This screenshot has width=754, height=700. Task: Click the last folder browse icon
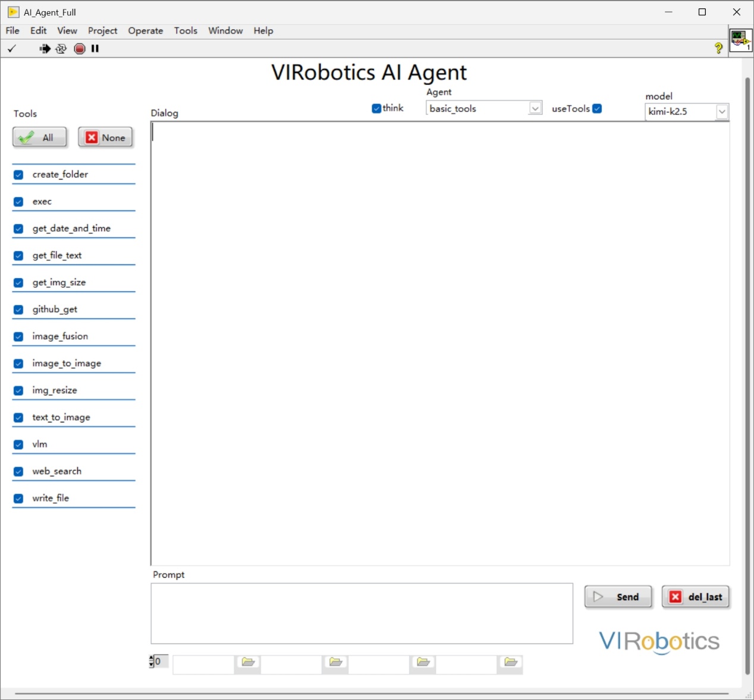pyautogui.click(x=510, y=662)
